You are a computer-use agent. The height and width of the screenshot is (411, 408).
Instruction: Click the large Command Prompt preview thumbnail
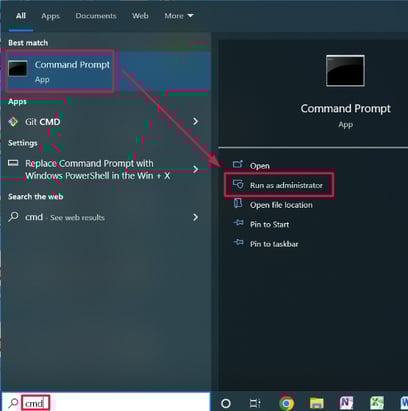[345, 71]
